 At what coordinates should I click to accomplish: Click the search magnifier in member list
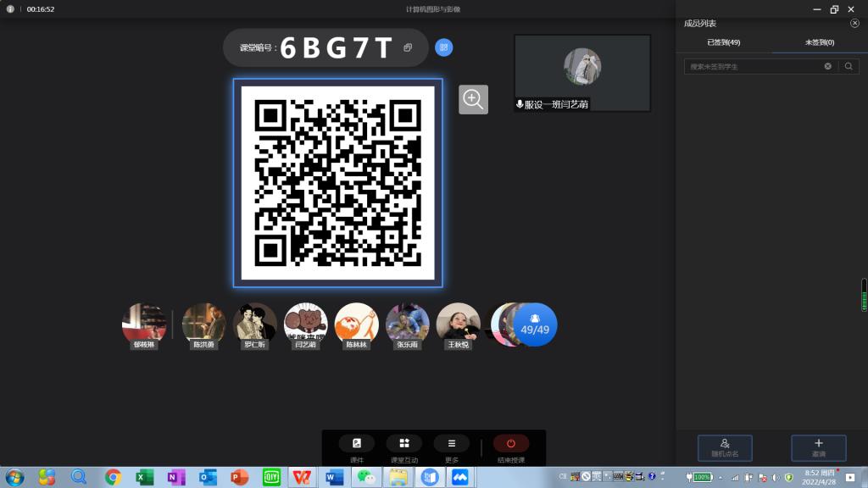pos(849,66)
